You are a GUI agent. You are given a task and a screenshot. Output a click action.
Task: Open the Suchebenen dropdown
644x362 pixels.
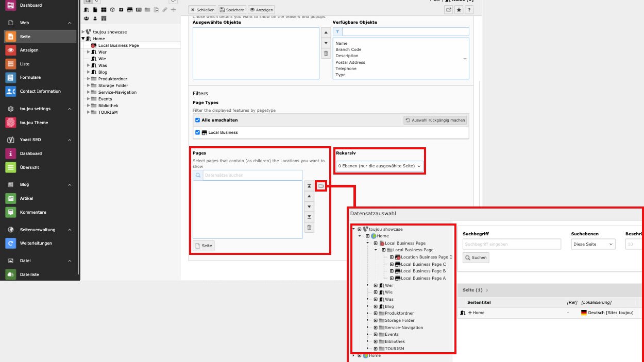pos(594,244)
